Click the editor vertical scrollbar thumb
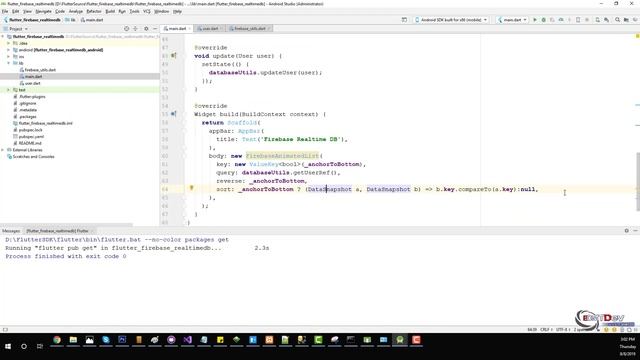640x360 pixels. pyautogui.click(x=638, y=182)
